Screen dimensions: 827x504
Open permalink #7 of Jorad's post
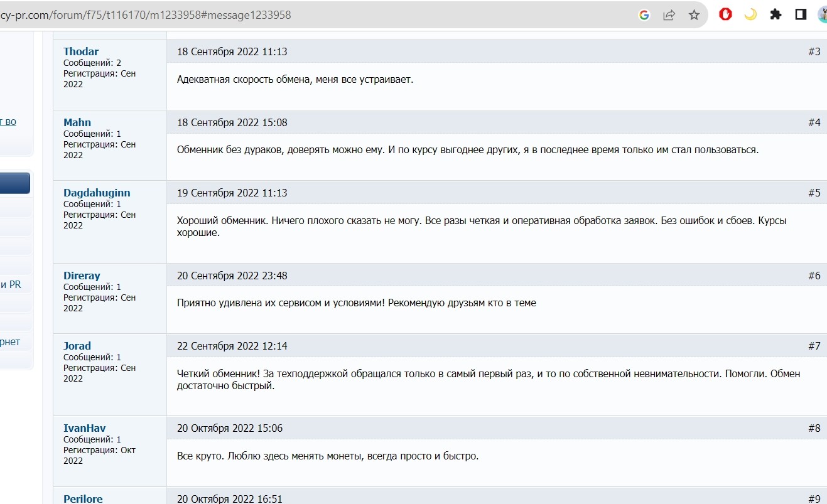point(814,346)
